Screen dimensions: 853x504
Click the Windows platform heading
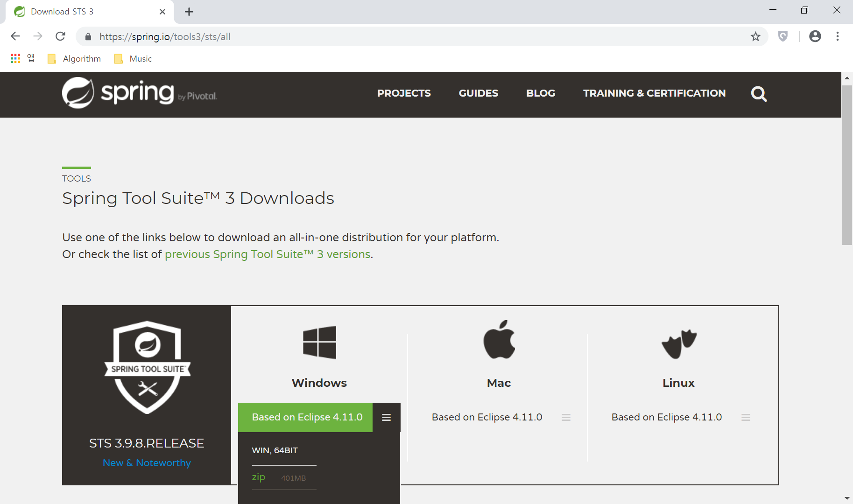coord(319,383)
